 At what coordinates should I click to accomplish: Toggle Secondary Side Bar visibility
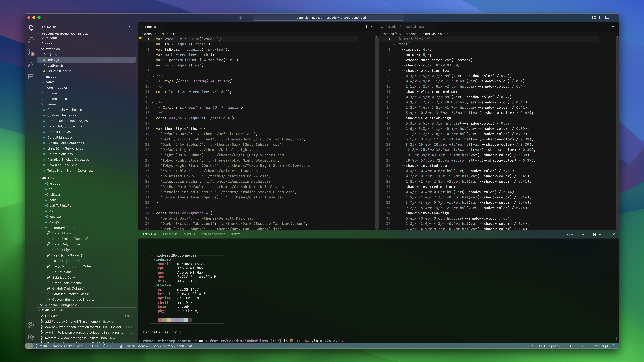point(614,17)
